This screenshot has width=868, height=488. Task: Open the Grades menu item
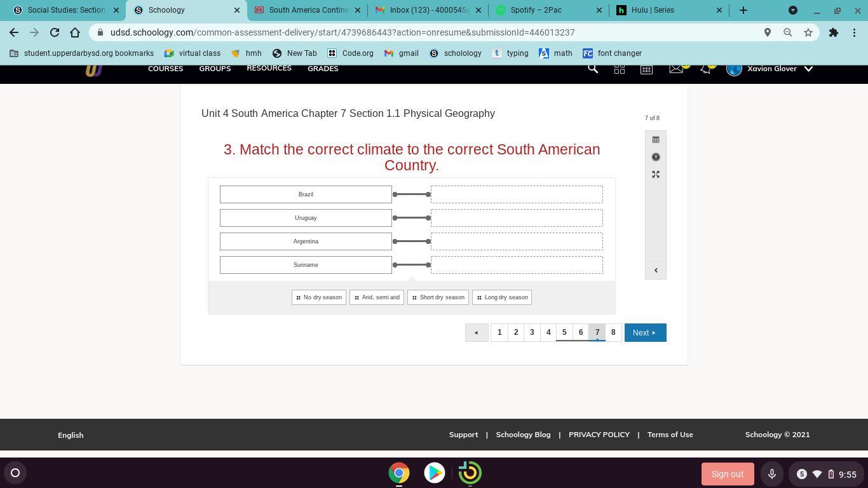(x=323, y=69)
